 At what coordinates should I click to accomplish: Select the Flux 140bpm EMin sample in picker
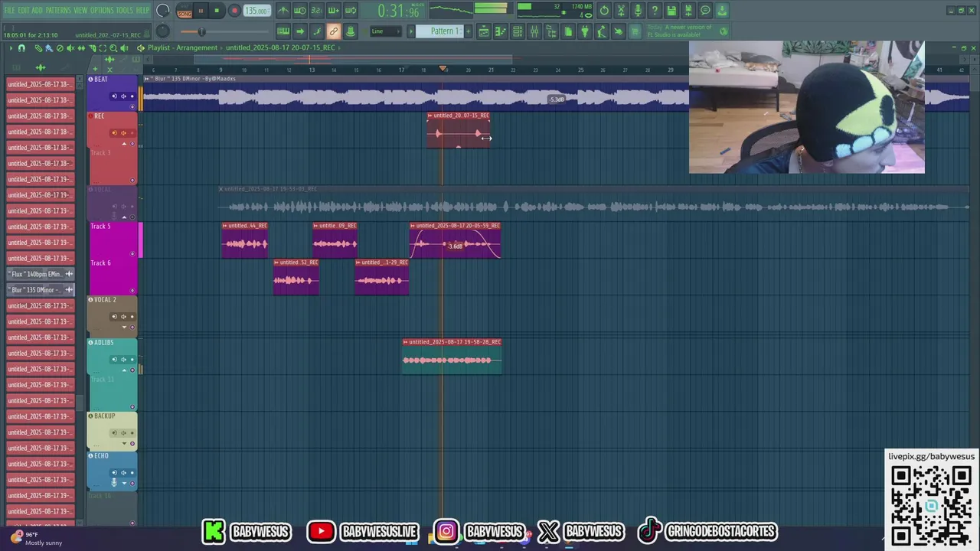[41, 274]
